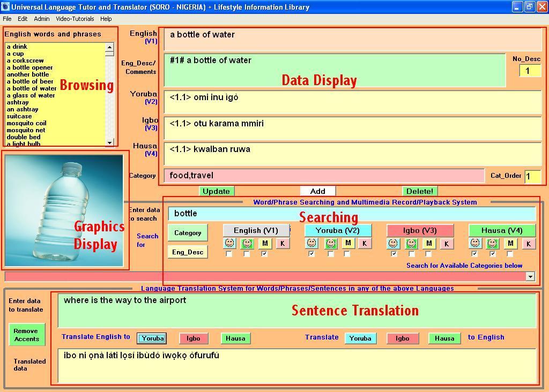Uncheck the checkbox below English (V1) M icon
This screenshot has width=549, height=392.
click(x=264, y=254)
